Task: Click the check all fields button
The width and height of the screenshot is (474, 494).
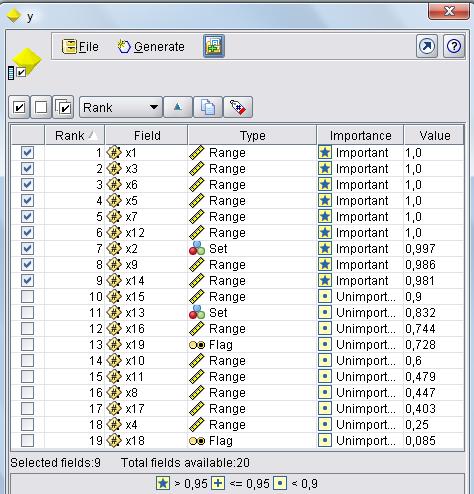Action: click(19, 107)
